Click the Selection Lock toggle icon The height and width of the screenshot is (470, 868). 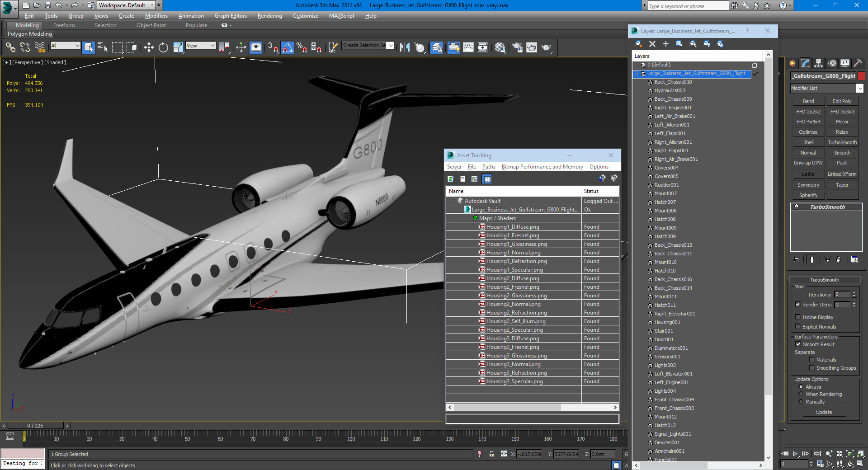pyautogui.click(x=491, y=454)
